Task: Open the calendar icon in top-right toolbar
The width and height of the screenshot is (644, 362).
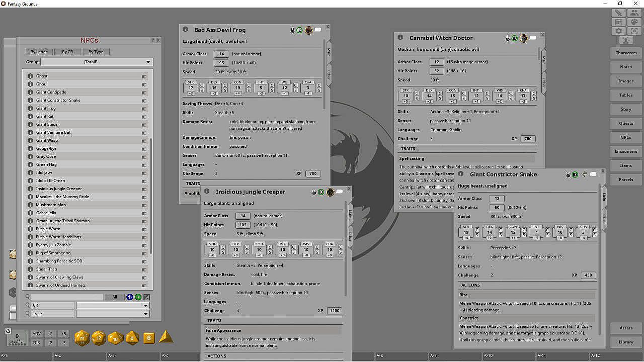Action: coord(619,22)
